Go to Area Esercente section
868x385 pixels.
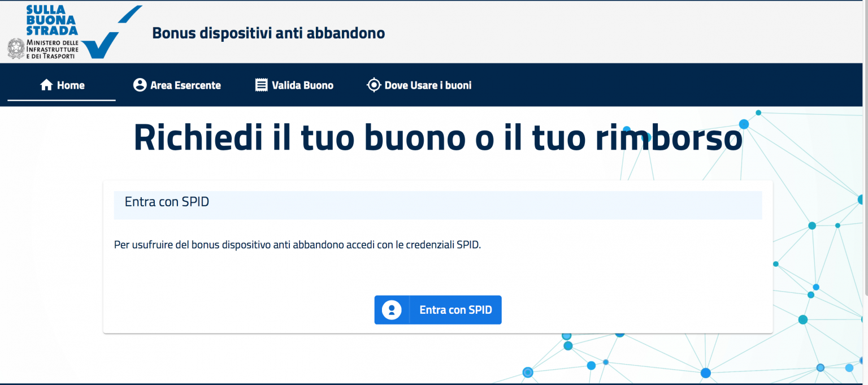click(x=177, y=85)
